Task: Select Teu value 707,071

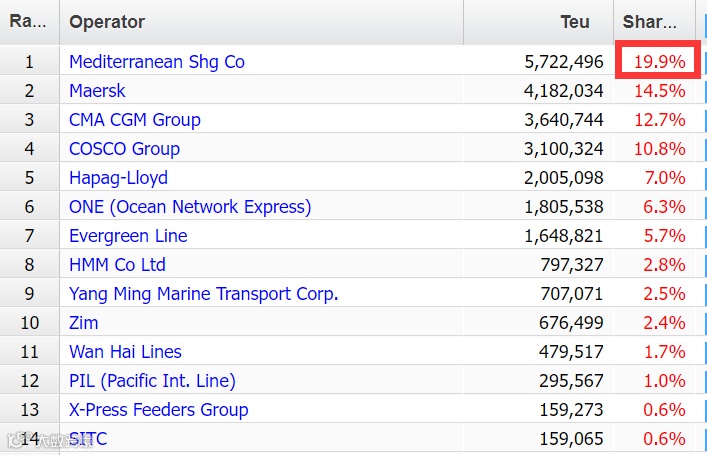Action: [x=572, y=294]
